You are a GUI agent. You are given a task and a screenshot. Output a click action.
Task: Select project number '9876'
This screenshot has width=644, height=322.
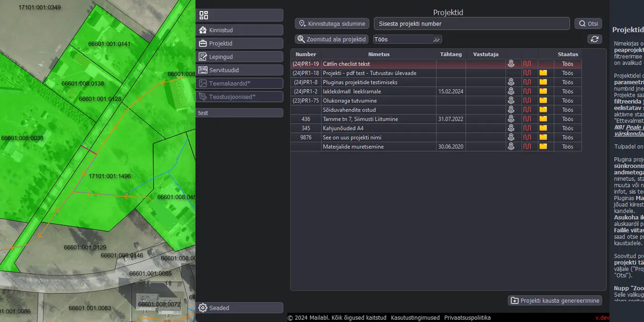(x=306, y=137)
